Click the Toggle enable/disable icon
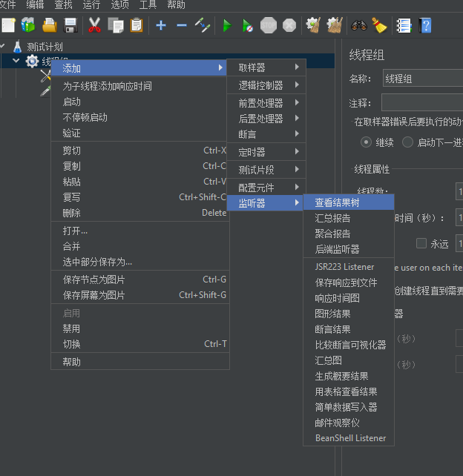The width and height of the screenshot is (463, 476). tap(203, 25)
